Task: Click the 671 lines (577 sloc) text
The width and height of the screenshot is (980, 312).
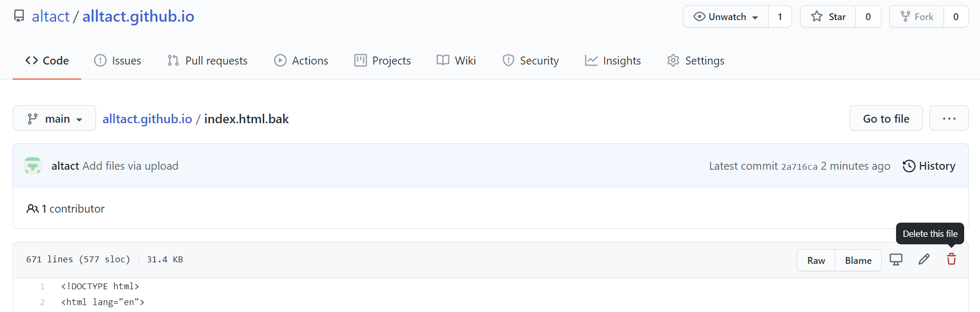Action: tap(78, 259)
